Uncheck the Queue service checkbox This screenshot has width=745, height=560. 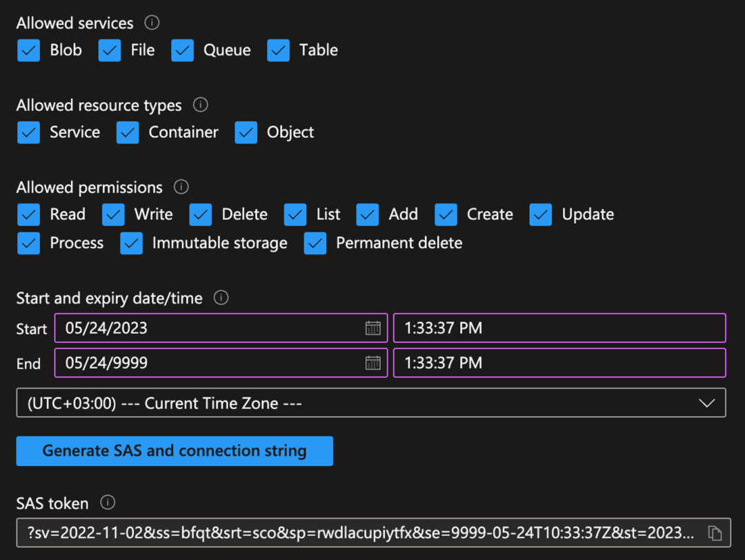[183, 50]
